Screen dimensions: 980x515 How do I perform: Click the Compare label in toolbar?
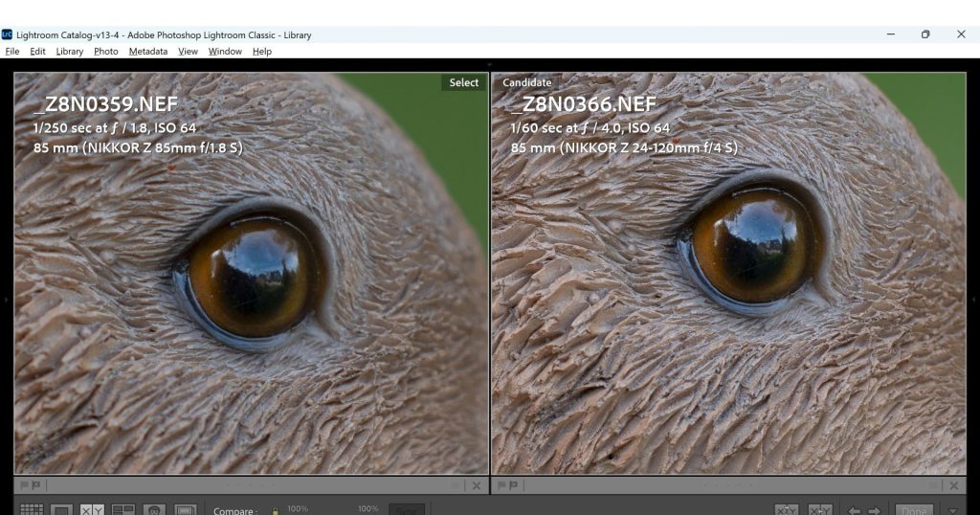click(x=235, y=510)
